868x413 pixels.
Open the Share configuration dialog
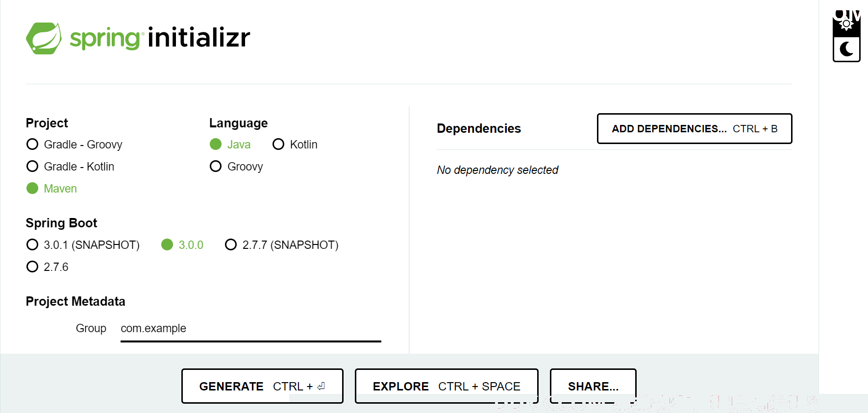point(593,386)
